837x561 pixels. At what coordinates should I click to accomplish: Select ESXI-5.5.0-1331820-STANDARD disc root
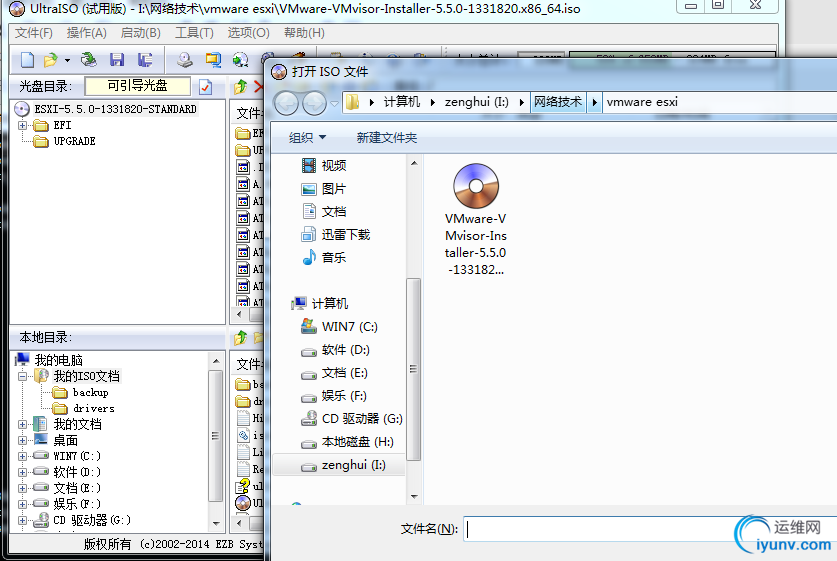[115, 109]
